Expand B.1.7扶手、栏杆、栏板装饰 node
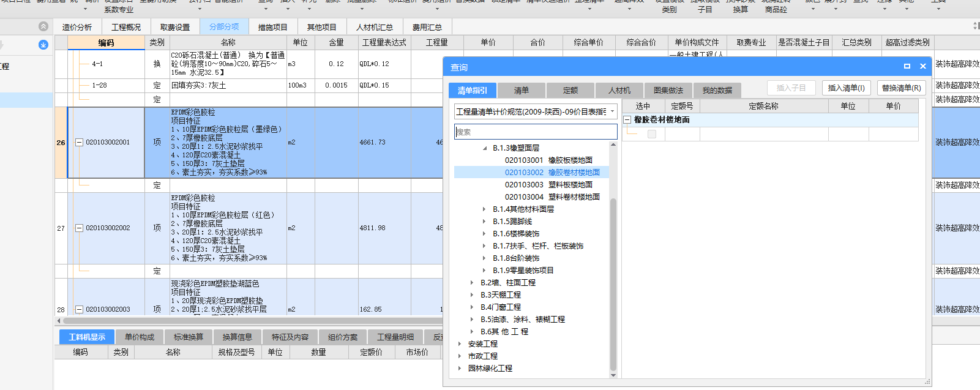This screenshot has width=980, height=390. pyautogui.click(x=485, y=246)
